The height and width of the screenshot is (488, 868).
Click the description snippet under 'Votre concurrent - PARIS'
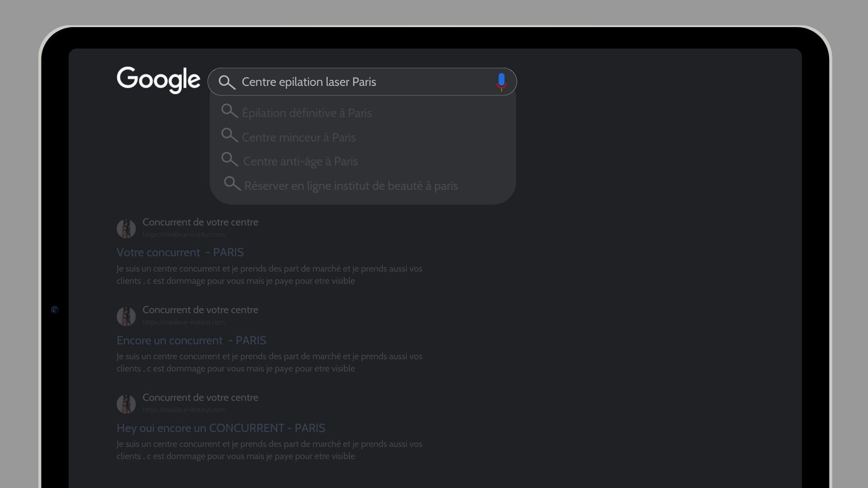(x=269, y=275)
